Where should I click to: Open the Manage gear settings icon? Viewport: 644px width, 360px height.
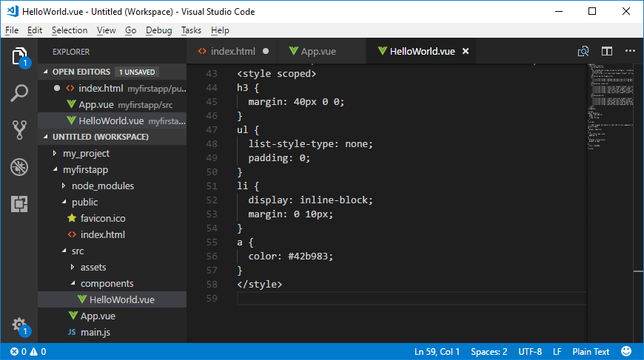pyautogui.click(x=19, y=325)
